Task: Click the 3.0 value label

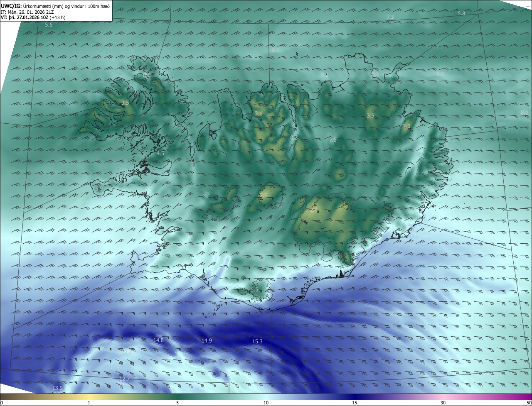Action: click(x=406, y=126)
